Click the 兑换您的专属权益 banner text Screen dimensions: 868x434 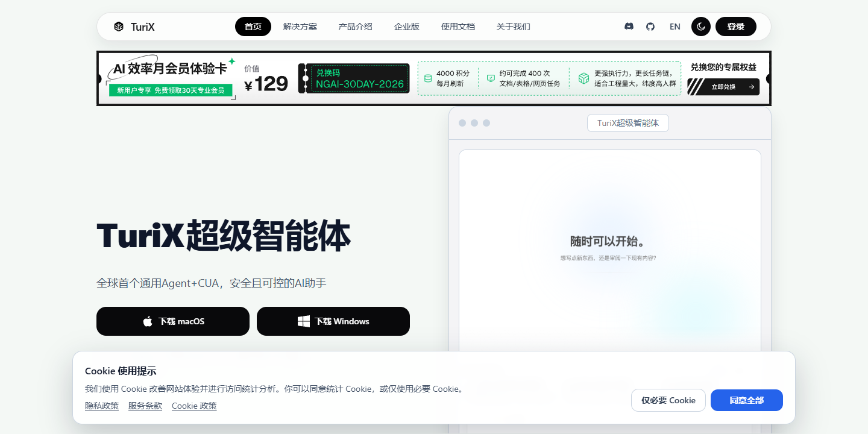point(723,68)
